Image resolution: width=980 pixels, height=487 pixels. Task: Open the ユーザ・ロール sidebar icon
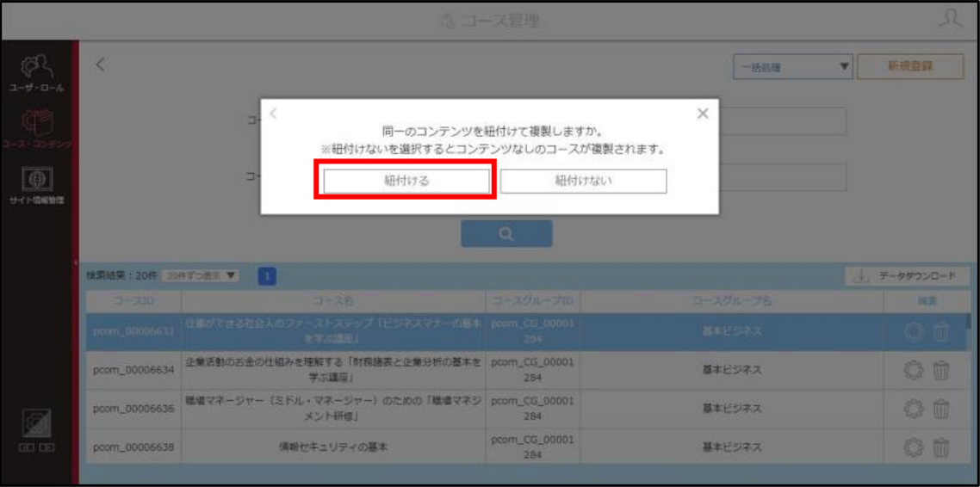(36, 74)
